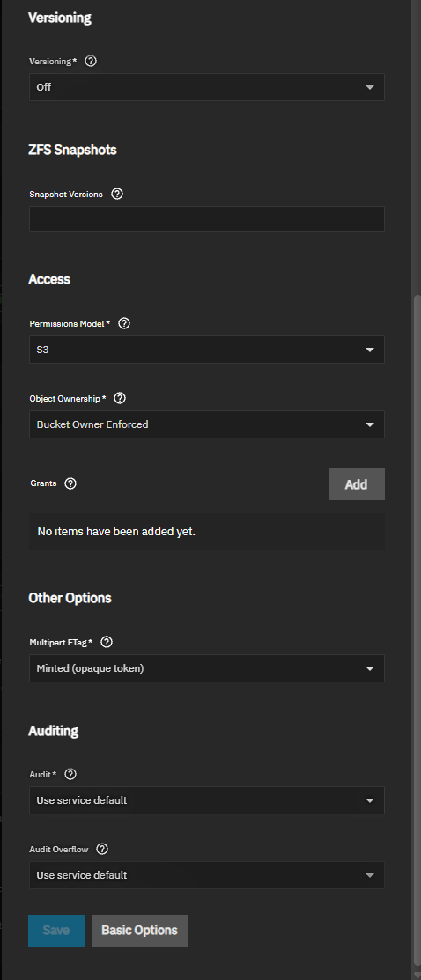Show help for Permissions Model
Image resolution: width=421 pixels, height=980 pixels.
point(124,323)
